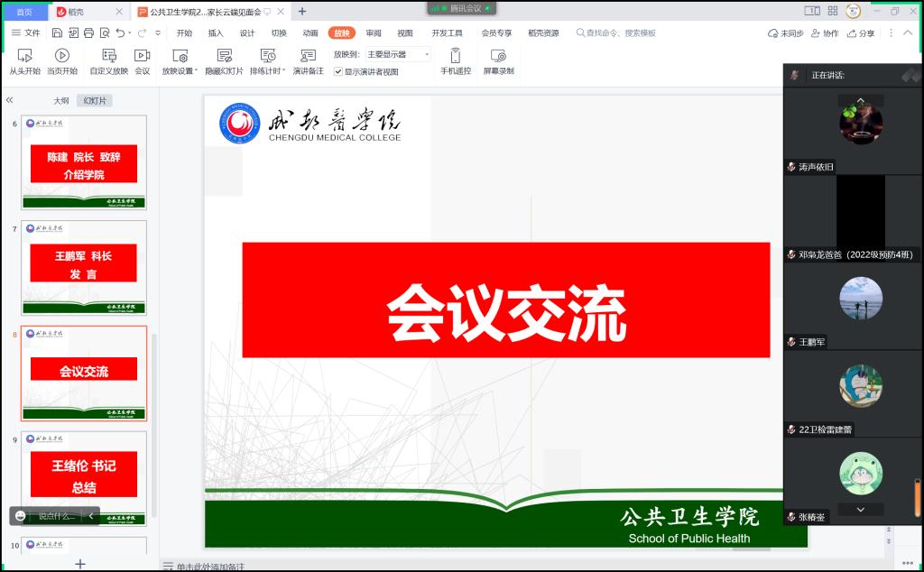Open 放映到 display dropdown (主要显示器)

click(x=398, y=54)
